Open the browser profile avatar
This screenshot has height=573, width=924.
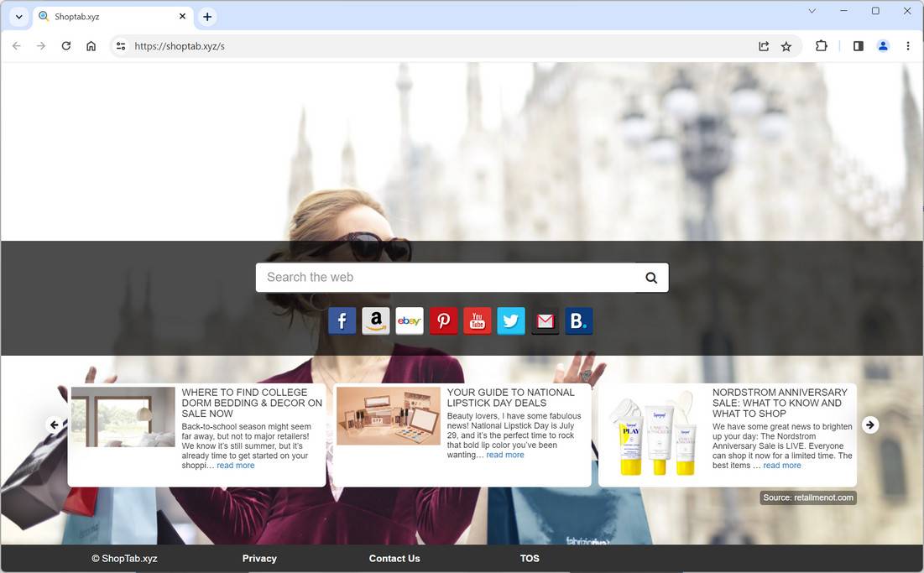[883, 46]
